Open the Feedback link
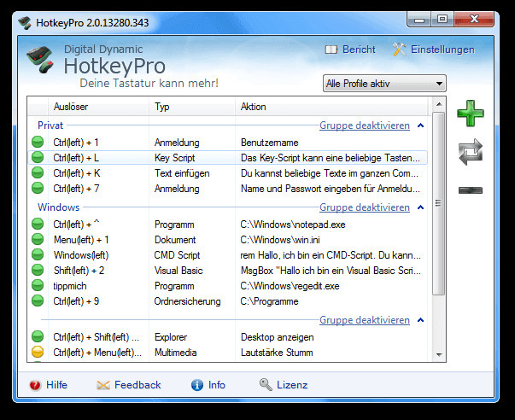 (138, 385)
